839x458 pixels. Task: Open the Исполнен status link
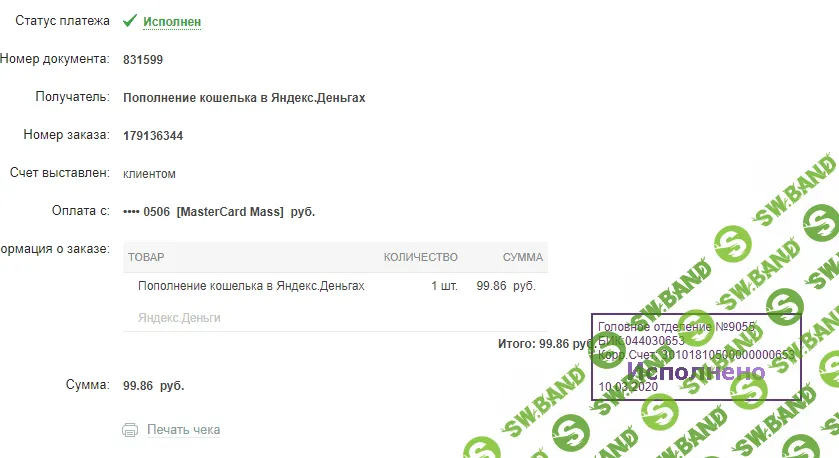[x=172, y=22]
